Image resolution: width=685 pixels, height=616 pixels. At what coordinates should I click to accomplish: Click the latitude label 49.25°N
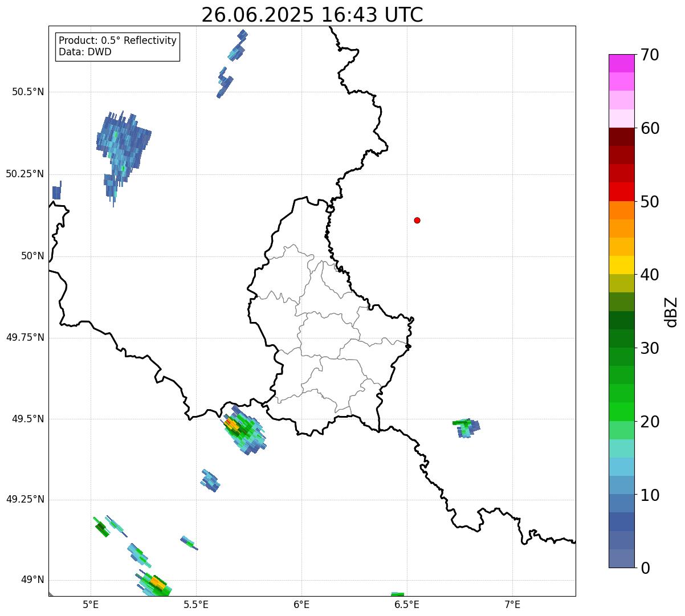coord(25,499)
